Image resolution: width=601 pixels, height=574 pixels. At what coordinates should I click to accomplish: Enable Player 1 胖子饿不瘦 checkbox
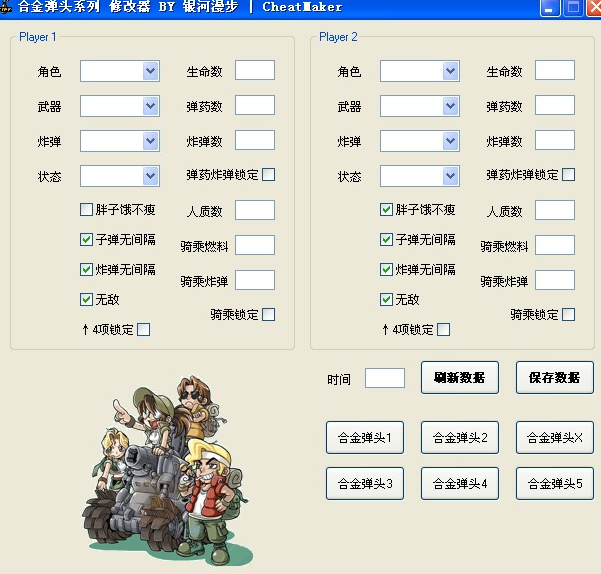87,210
